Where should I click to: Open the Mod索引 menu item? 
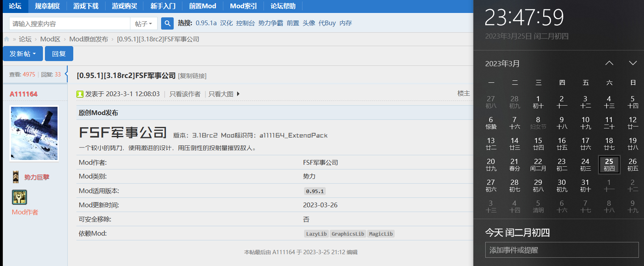[243, 6]
